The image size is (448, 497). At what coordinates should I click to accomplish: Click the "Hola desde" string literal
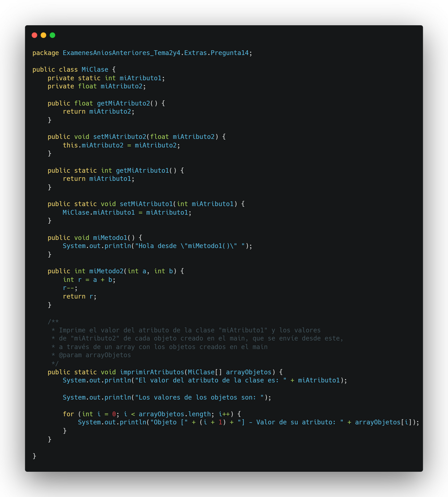click(190, 246)
